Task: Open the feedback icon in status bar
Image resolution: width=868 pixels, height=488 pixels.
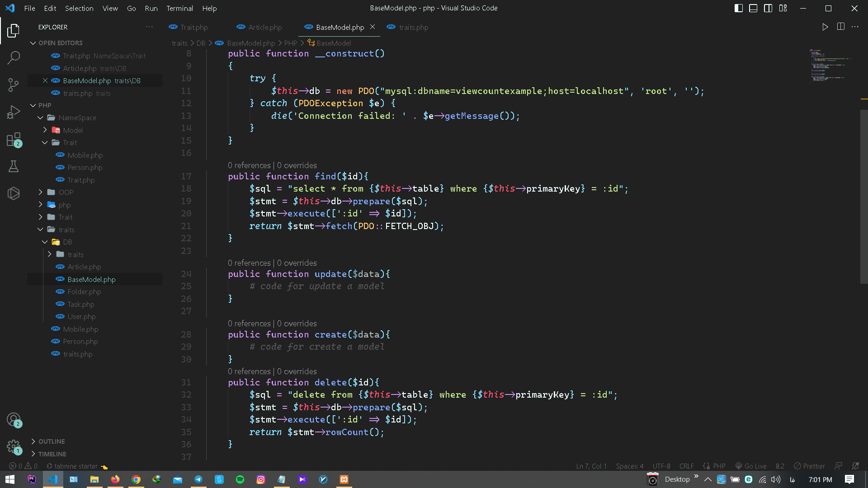Action: [x=839, y=466]
